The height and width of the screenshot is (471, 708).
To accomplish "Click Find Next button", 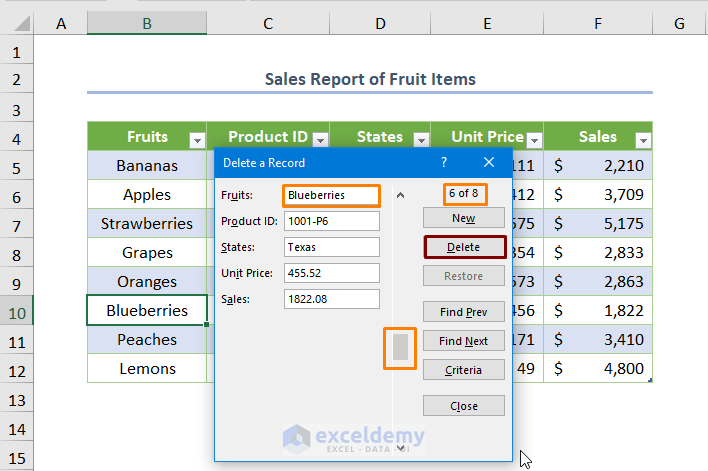I will pyautogui.click(x=463, y=341).
